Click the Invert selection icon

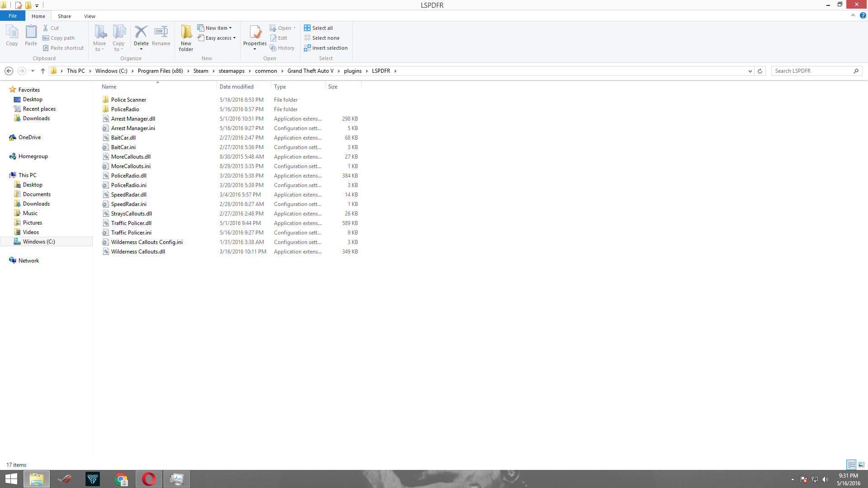click(307, 48)
